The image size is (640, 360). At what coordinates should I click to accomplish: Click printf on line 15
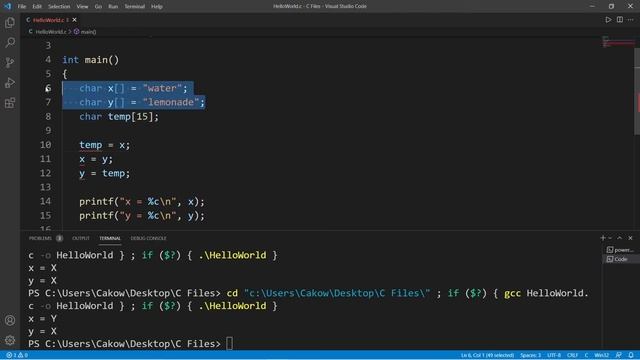click(96, 216)
